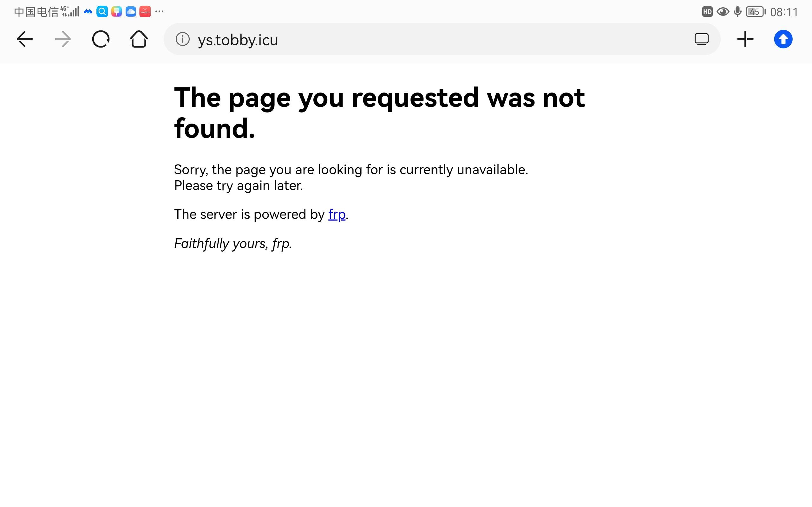Add a new tab with plus icon
Image resolution: width=812 pixels, height=507 pixels.
(x=745, y=39)
